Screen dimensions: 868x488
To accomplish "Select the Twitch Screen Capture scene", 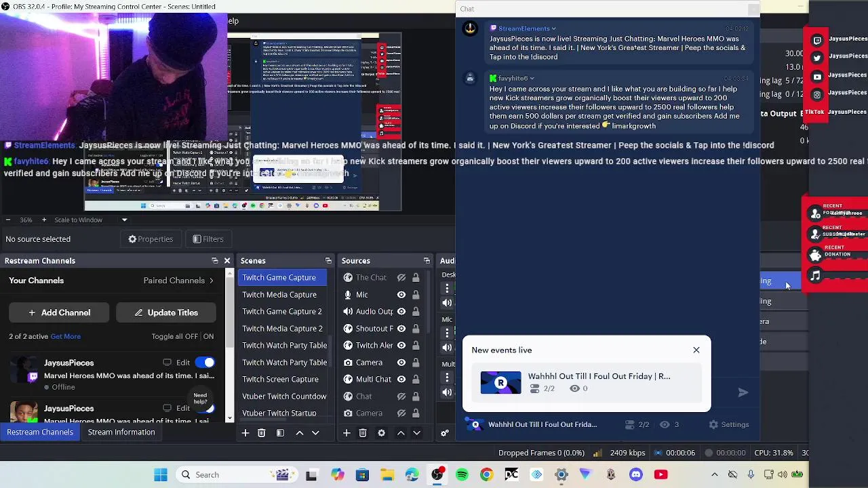I will [x=282, y=380].
